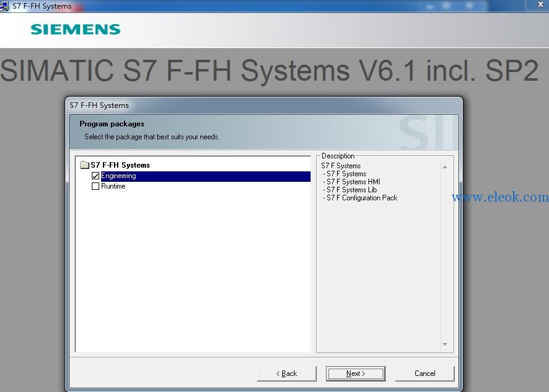
Task: Select S7 F-FH Systems tree root label
Action: pyautogui.click(x=120, y=165)
